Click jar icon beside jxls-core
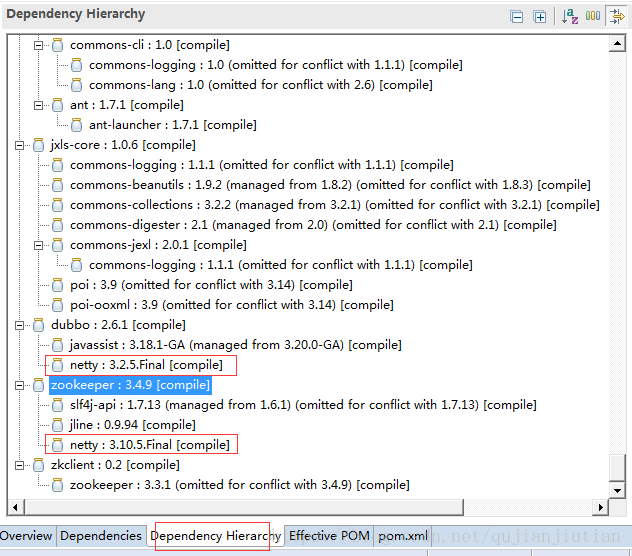 pyautogui.click(x=38, y=145)
